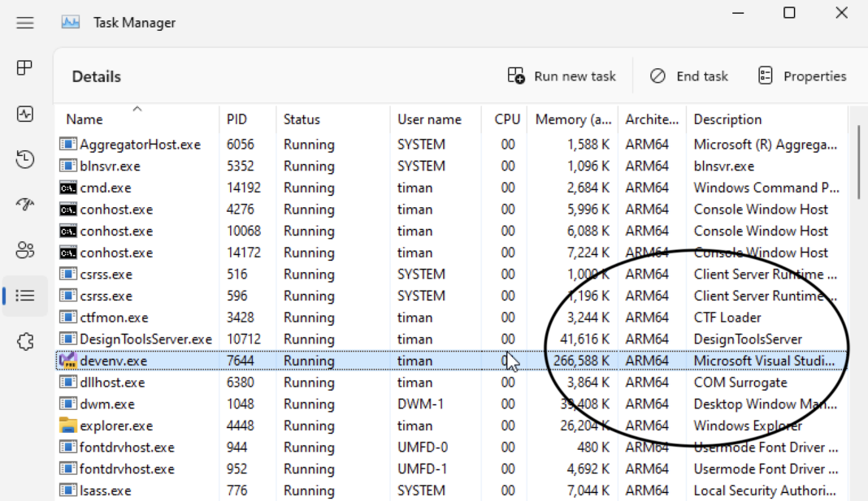Switch to the Users view
868x501 pixels.
[x=24, y=249]
